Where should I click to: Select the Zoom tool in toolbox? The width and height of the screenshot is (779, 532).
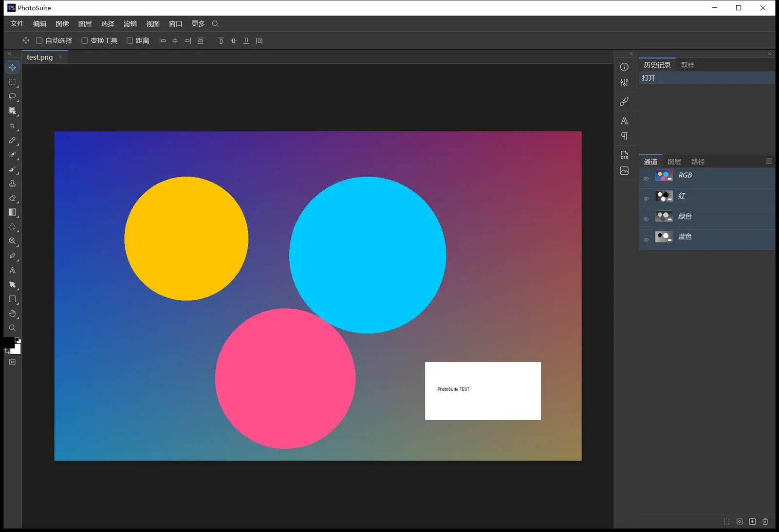point(13,328)
